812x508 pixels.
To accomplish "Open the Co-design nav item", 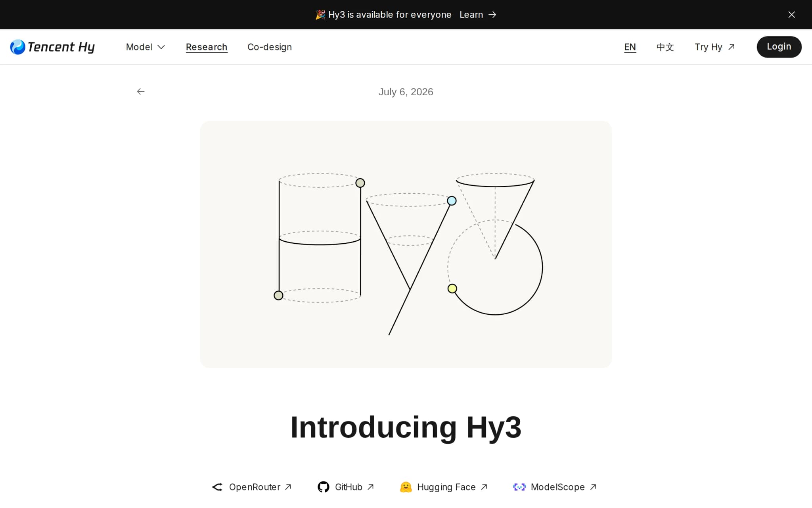I will tap(270, 47).
